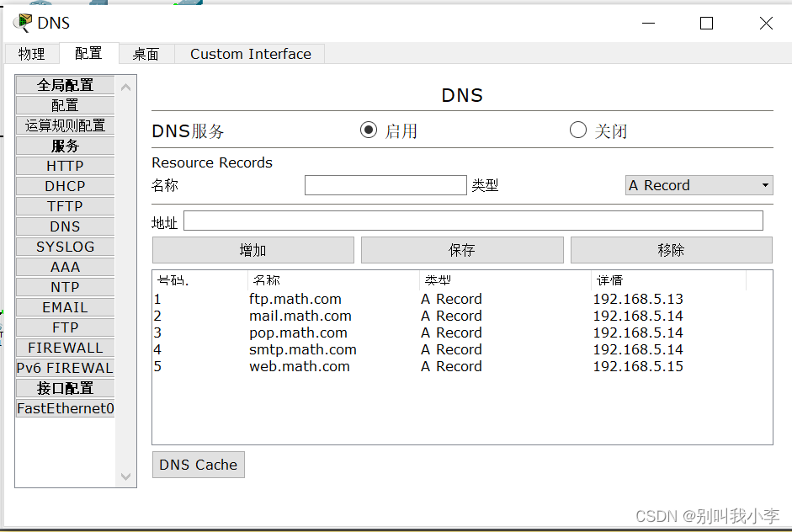
Task: Select the DNS service in sidebar
Action: [x=65, y=226]
